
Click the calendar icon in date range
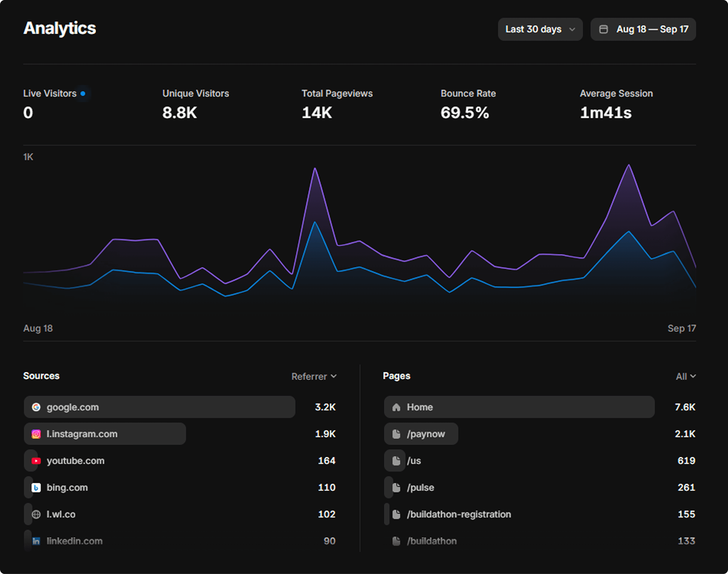(604, 30)
